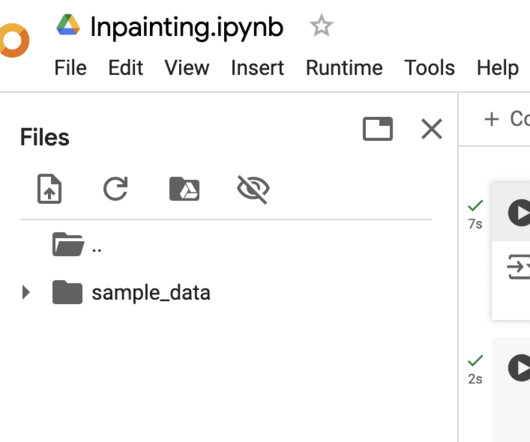Run the first code cell
The height and width of the screenshot is (442, 530).
point(520,213)
